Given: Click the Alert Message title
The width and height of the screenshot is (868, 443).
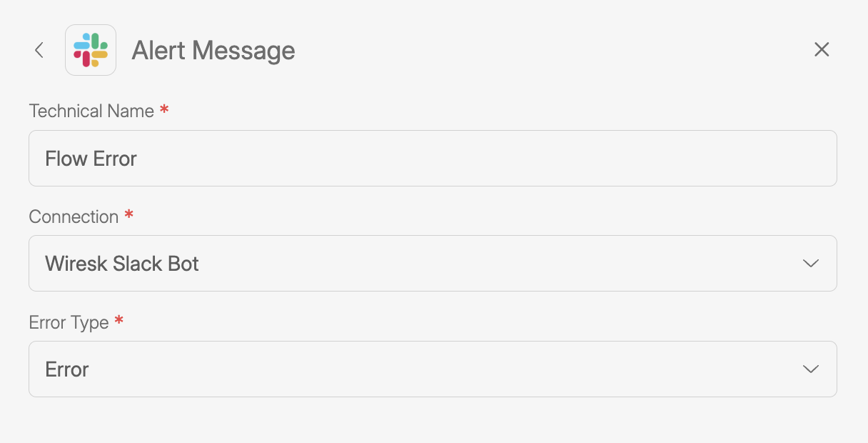Looking at the screenshot, I should [x=213, y=51].
